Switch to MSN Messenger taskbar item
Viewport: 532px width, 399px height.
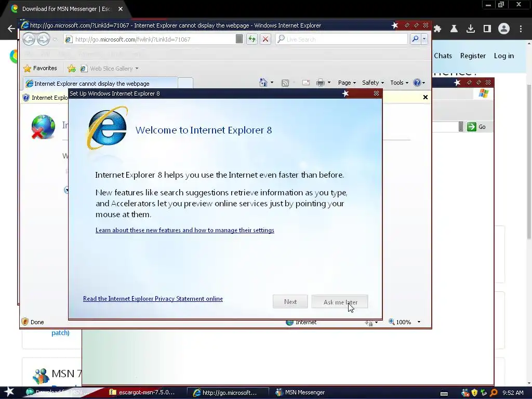click(300, 393)
